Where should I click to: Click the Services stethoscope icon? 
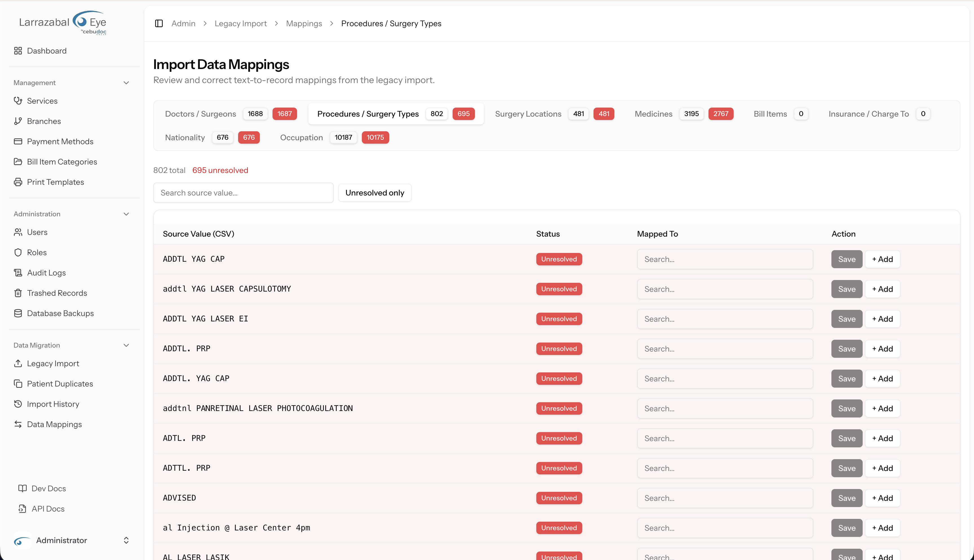(18, 101)
